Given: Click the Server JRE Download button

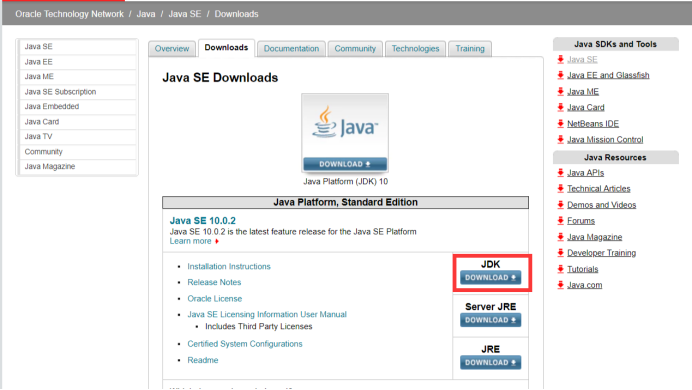Looking at the screenshot, I should click(490, 320).
